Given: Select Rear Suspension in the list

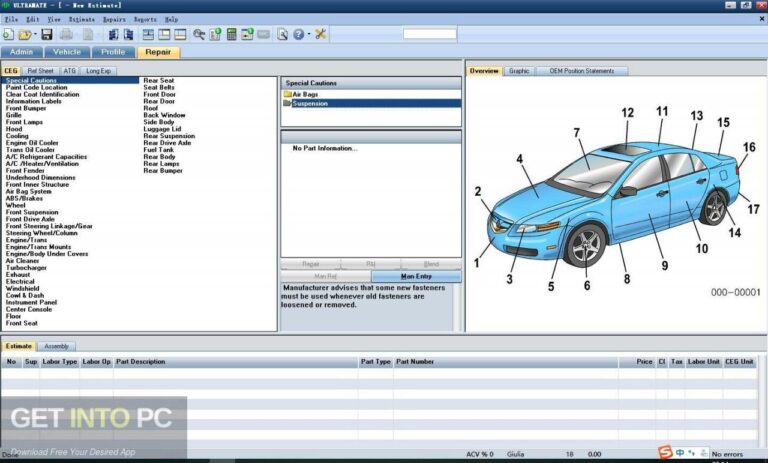Looking at the screenshot, I should [x=169, y=136].
